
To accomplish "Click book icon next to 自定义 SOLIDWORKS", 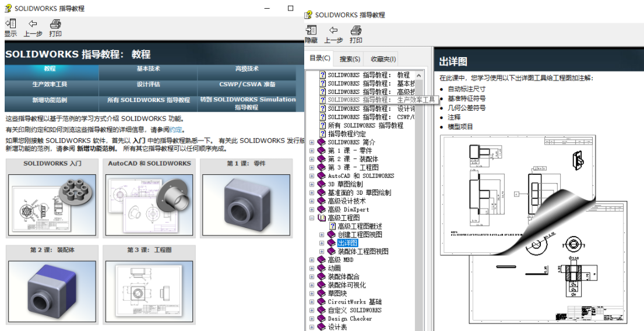I will (322, 310).
